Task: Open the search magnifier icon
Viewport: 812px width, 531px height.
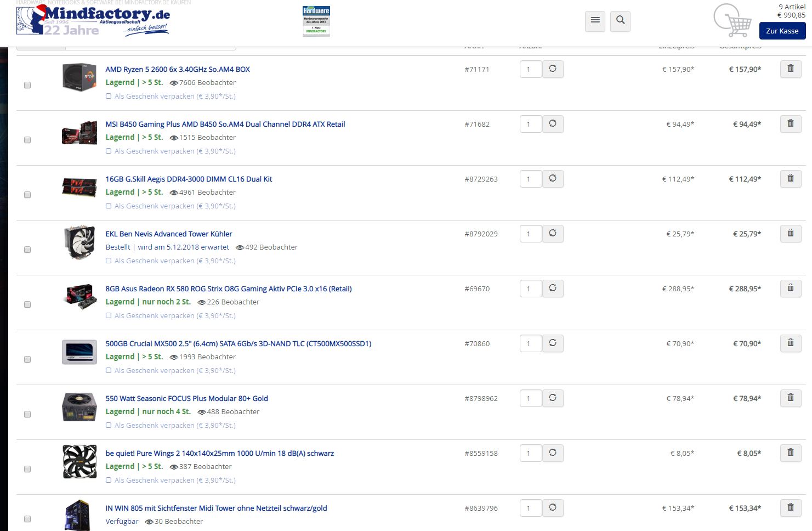Action: (620, 20)
